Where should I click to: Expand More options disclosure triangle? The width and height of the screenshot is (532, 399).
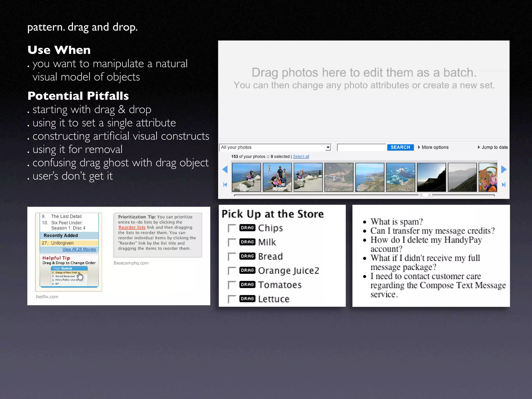(419, 147)
